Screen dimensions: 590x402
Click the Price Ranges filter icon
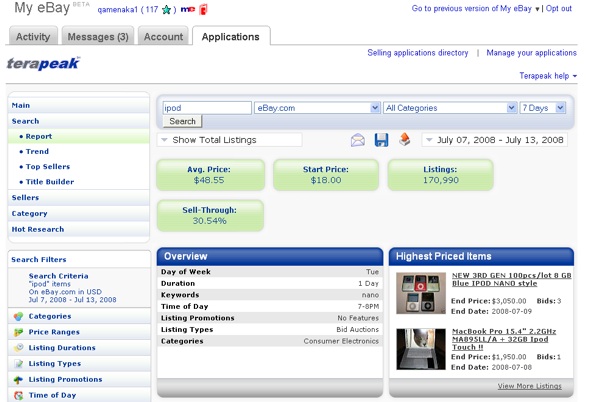18,332
